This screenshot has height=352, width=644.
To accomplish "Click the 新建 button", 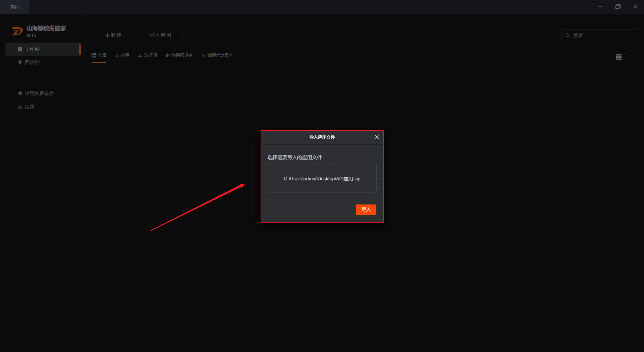I will point(113,35).
